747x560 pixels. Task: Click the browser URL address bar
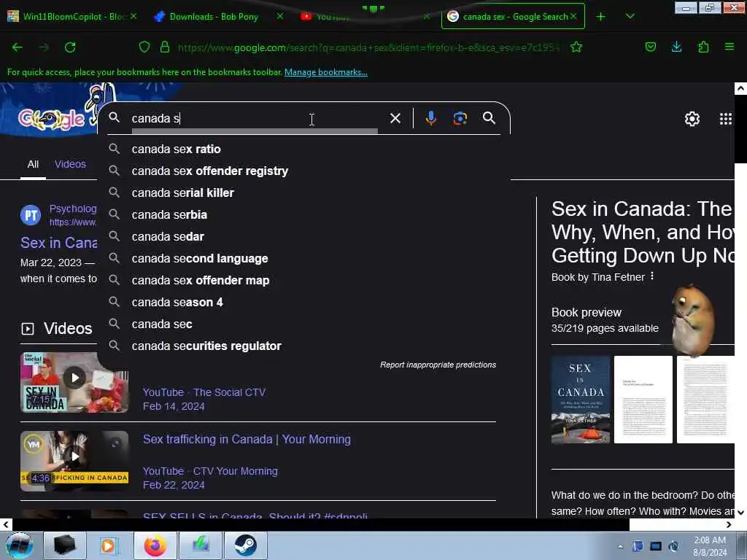(x=368, y=47)
